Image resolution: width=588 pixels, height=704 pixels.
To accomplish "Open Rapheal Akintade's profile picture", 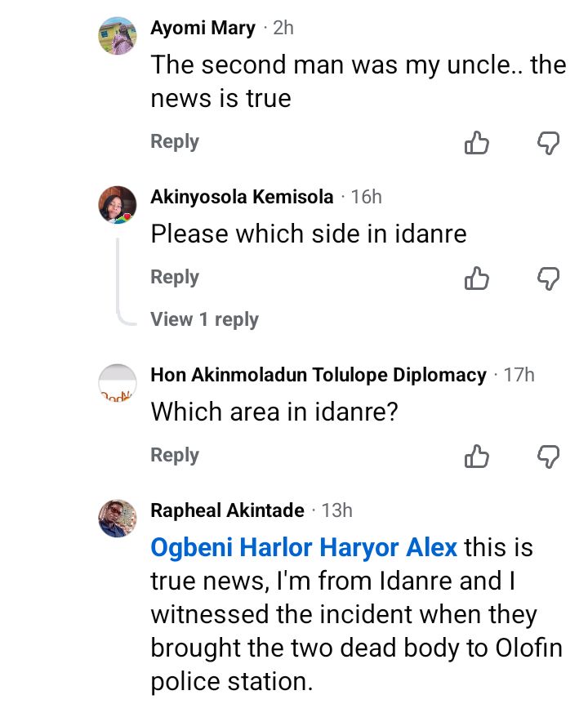I will (x=117, y=518).
